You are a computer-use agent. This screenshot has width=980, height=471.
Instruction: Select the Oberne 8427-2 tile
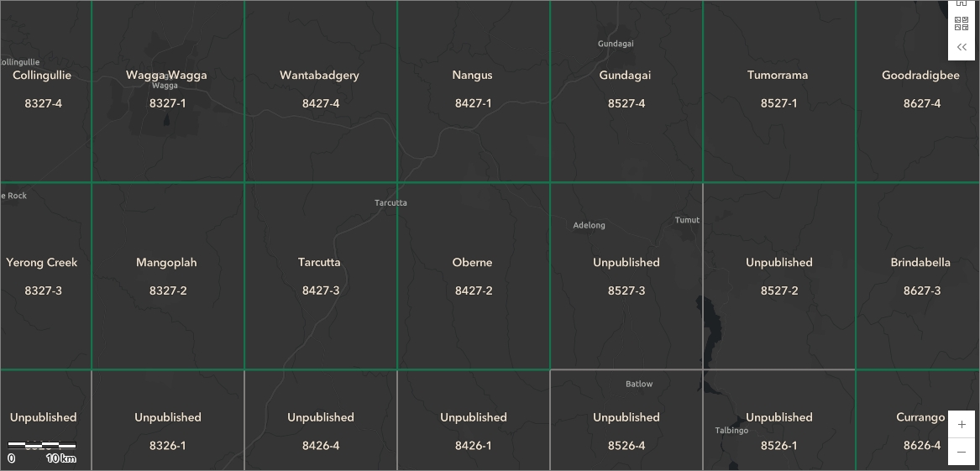(473, 276)
